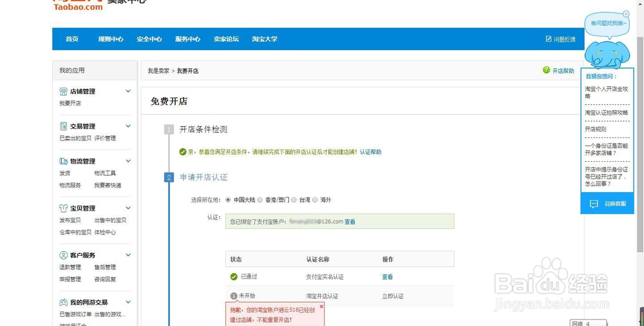Open the 卖家论坛 nav item

click(226, 39)
